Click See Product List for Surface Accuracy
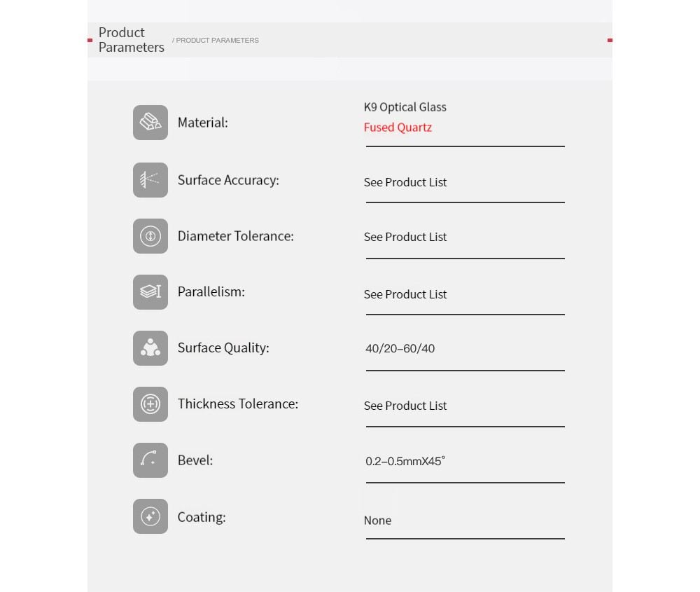 (x=405, y=182)
